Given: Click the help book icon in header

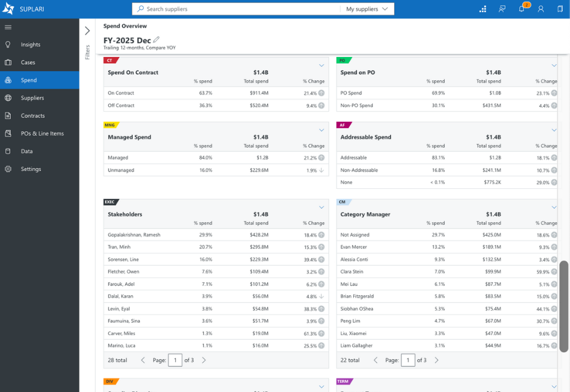Looking at the screenshot, I should coord(560,9).
